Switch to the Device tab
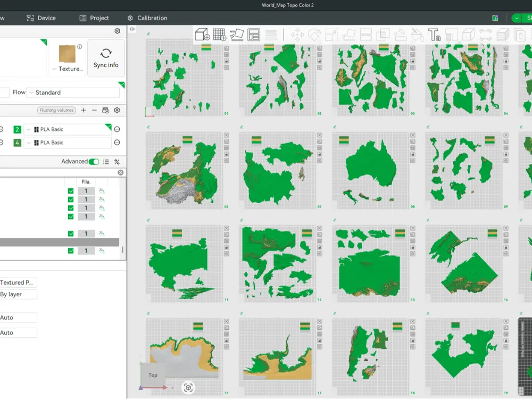 coord(41,18)
